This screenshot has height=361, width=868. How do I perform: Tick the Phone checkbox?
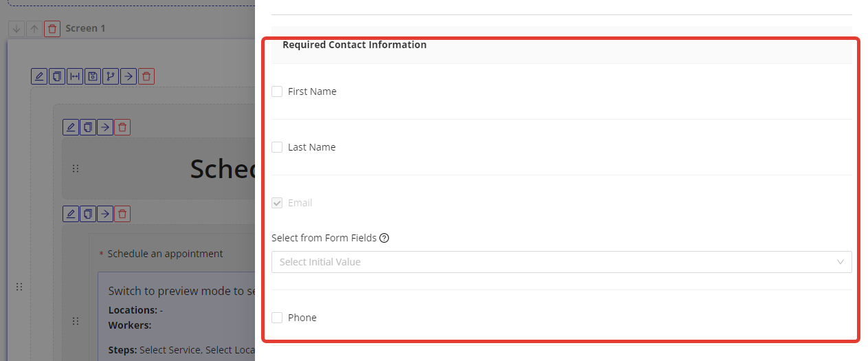coord(277,318)
